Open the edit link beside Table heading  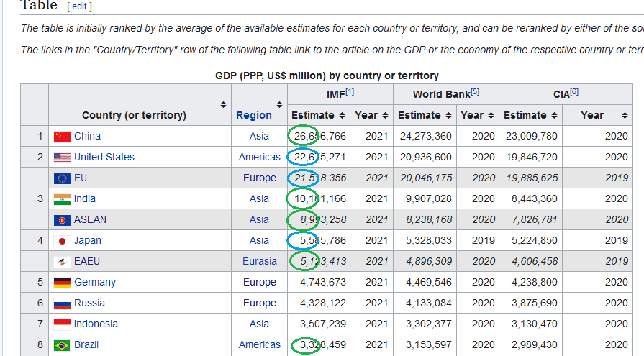pos(79,6)
